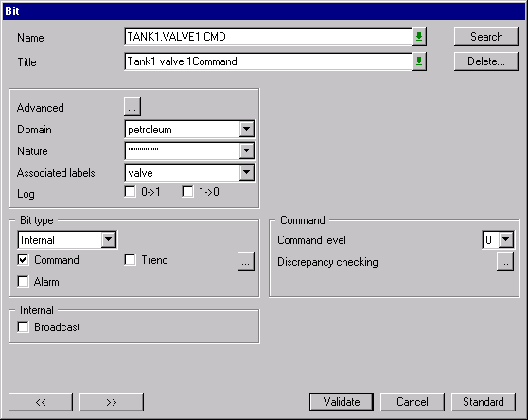Click the "Command level" label
Image resolution: width=528 pixels, height=420 pixels.
tap(311, 240)
